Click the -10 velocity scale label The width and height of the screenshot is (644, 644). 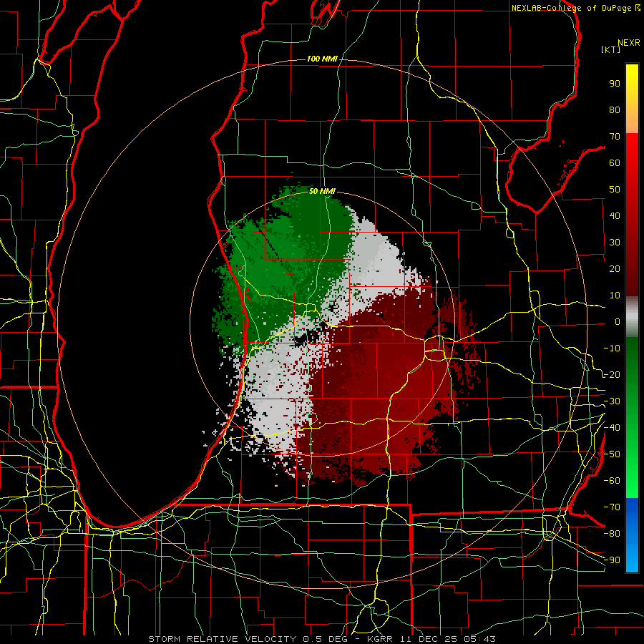[612, 348]
